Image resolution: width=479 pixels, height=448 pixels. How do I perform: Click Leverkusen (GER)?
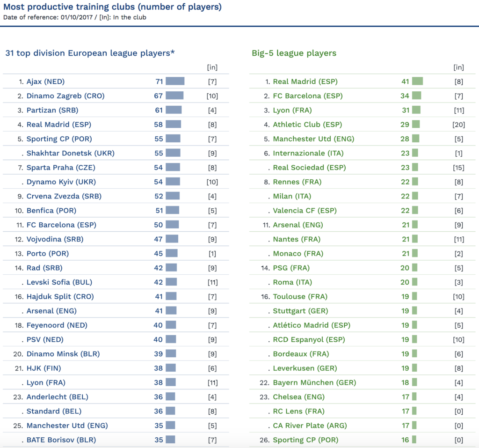[305, 368]
